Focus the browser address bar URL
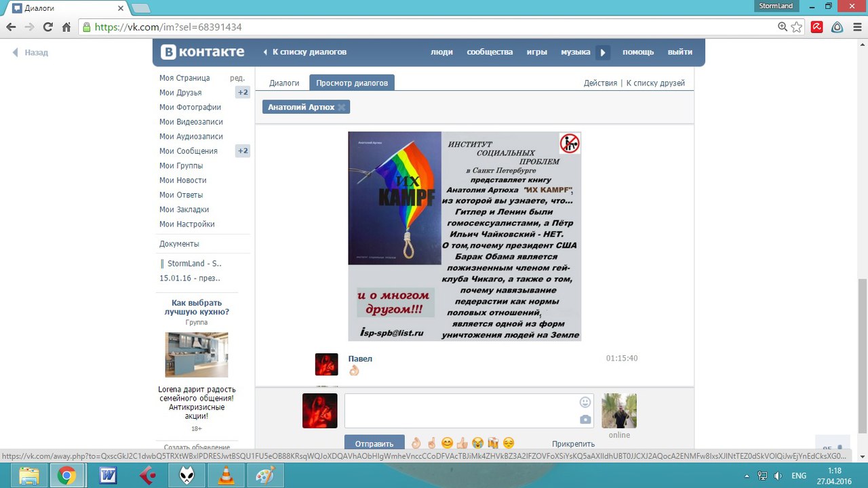The height and width of the screenshot is (488, 868). click(427, 27)
